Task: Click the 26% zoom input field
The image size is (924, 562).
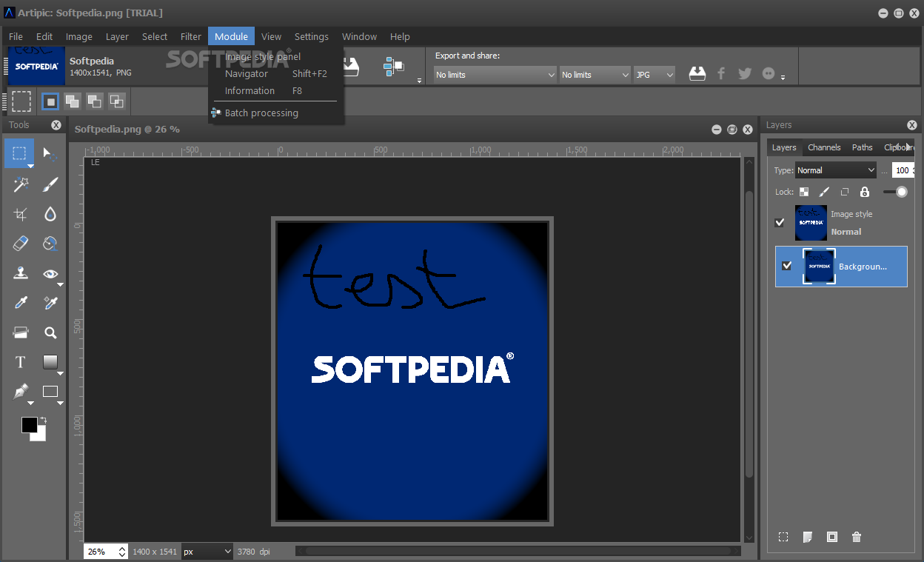Action: pos(101,552)
